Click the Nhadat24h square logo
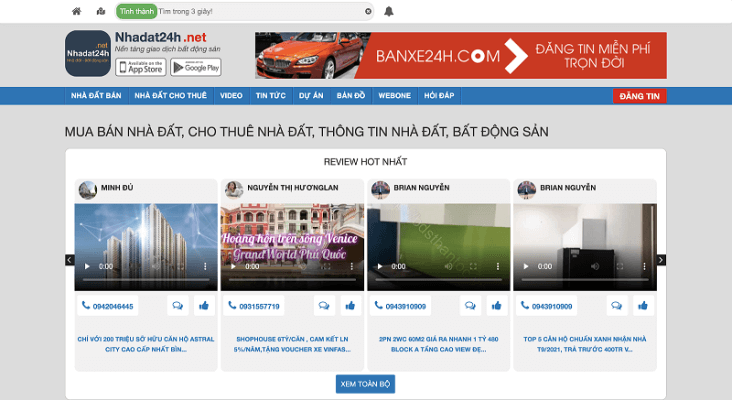732x400 pixels. coord(88,53)
